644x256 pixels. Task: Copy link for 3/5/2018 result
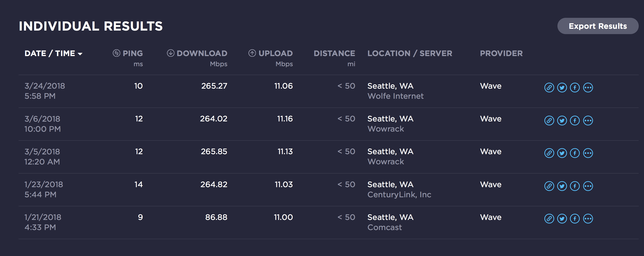549,153
